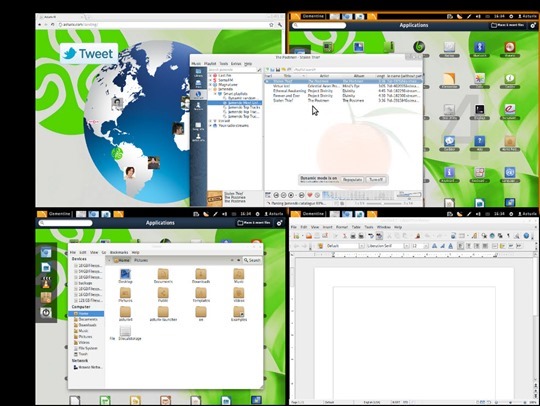Expand Icecast node in Clementine tree

tap(210, 121)
